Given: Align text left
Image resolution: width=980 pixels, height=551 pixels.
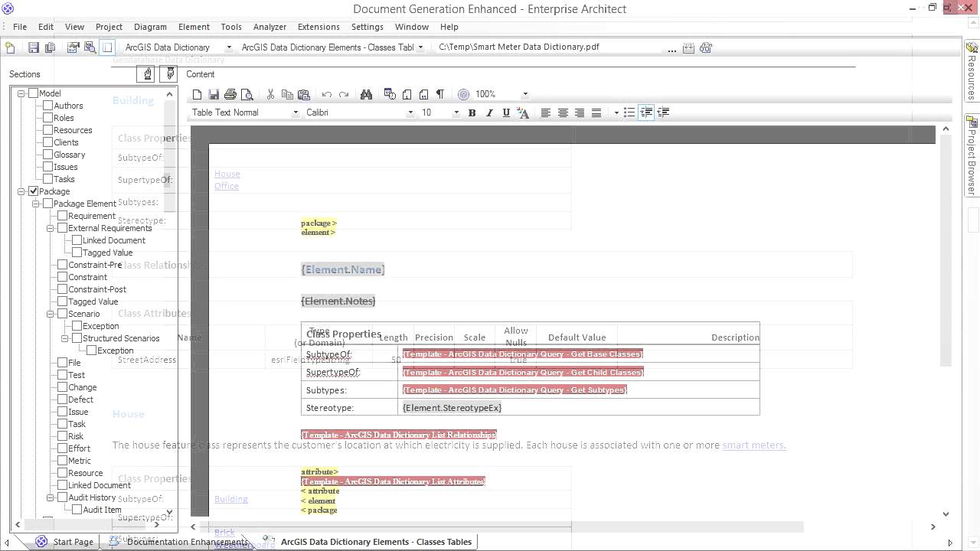Looking at the screenshot, I should point(546,112).
